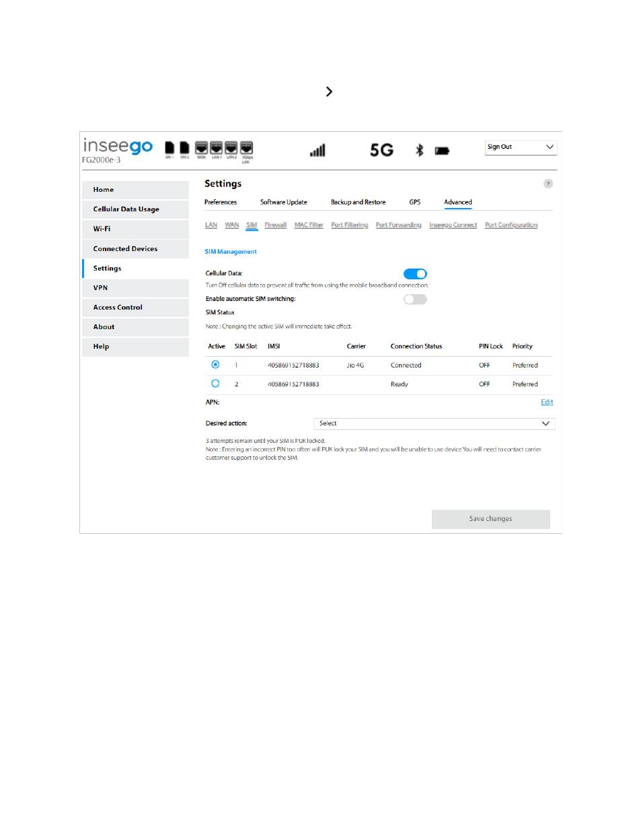Screen dimensions: 639x840
Task: Select the Advanced tab
Action: 458,203
